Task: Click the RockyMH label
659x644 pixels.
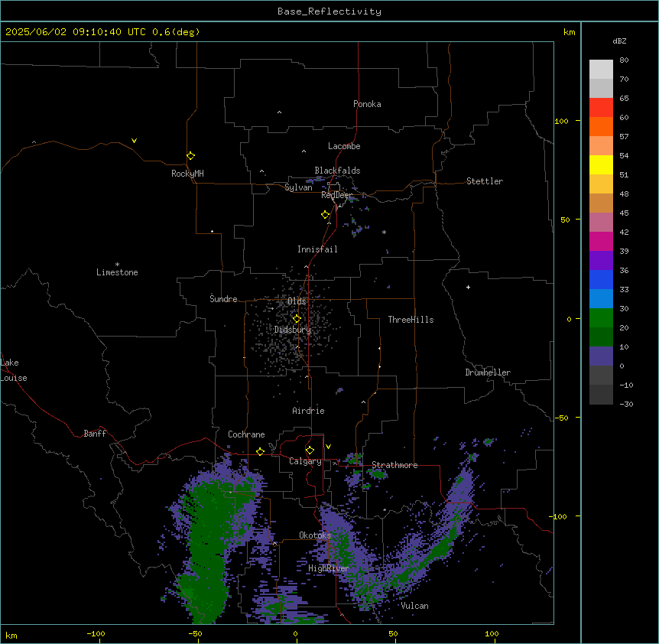Action: click(x=187, y=174)
